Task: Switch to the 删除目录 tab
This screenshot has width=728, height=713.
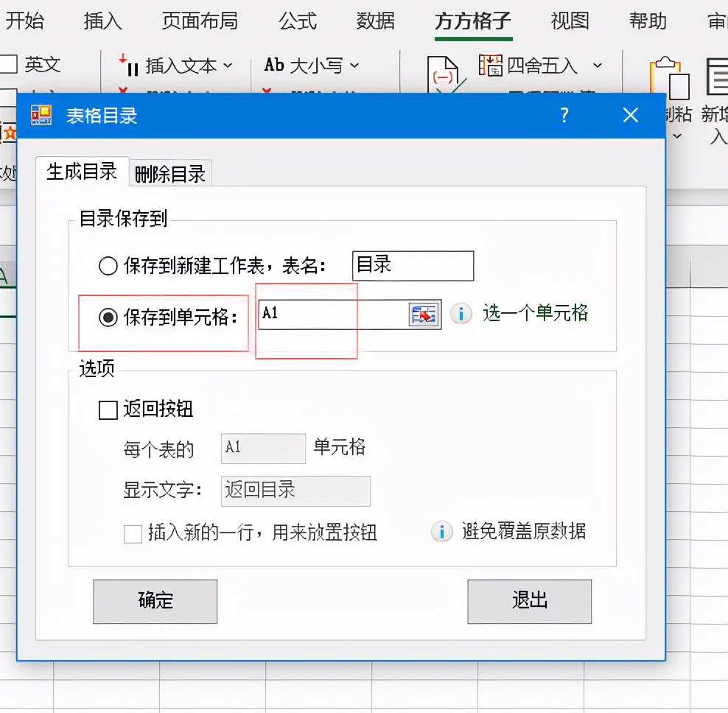Action: pos(169,175)
